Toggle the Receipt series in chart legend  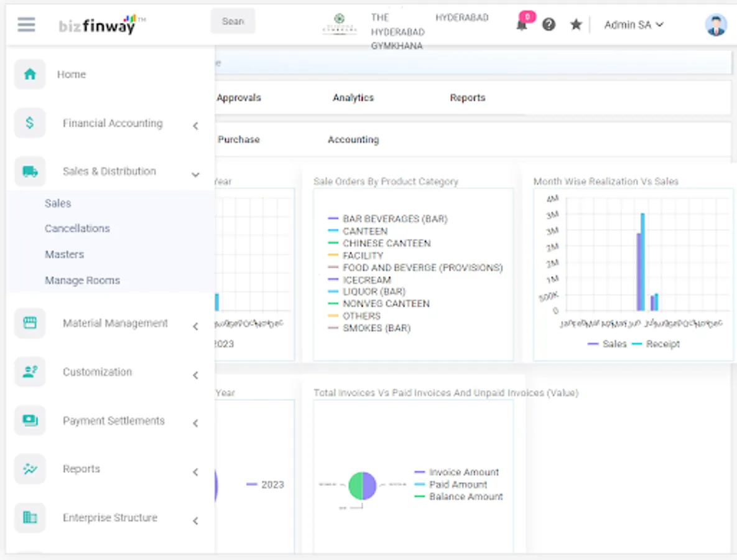pyautogui.click(x=656, y=344)
